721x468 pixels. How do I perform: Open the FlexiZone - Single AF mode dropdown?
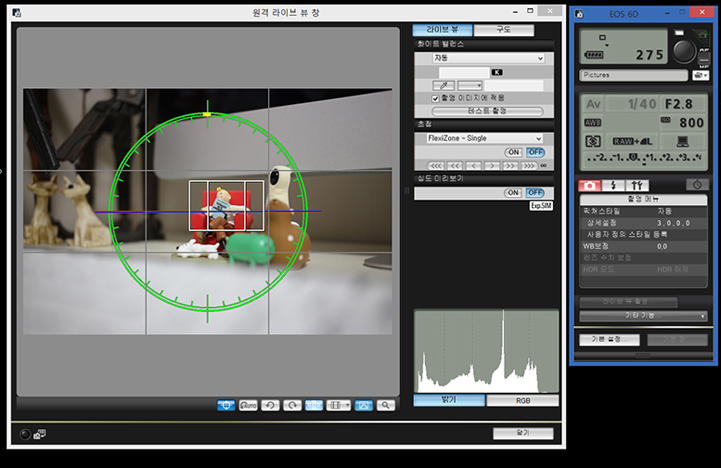484,138
